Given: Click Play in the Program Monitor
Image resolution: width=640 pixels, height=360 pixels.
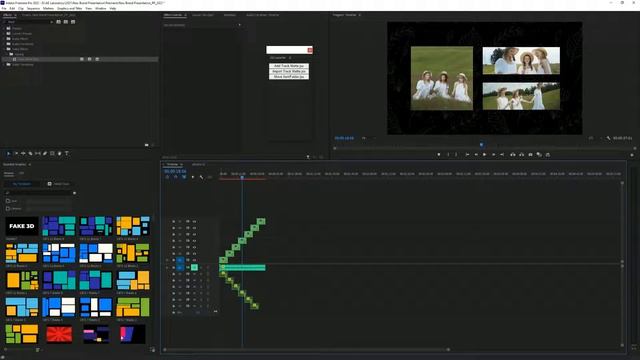Looking at the screenshot, I should [x=484, y=155].
